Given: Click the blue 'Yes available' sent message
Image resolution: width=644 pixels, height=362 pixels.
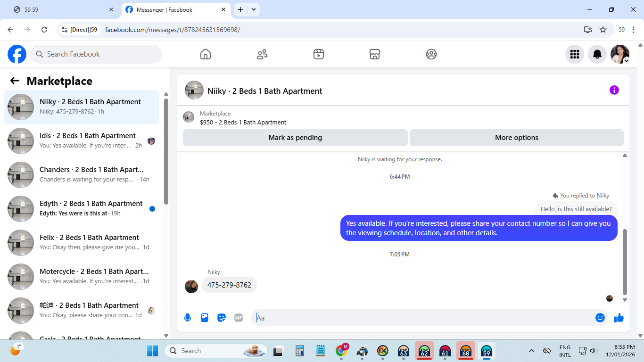Looking at the screenshot, I should [x=479, y=228].
